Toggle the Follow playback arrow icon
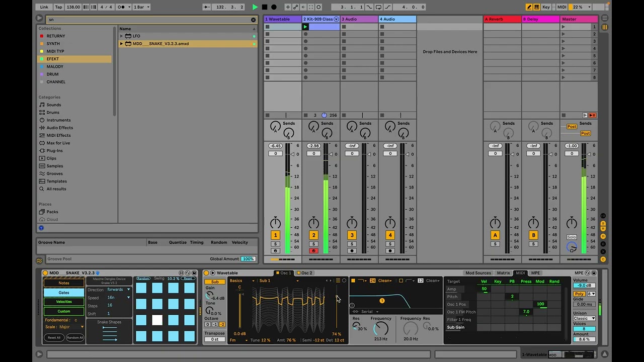 tap(207, 7)
